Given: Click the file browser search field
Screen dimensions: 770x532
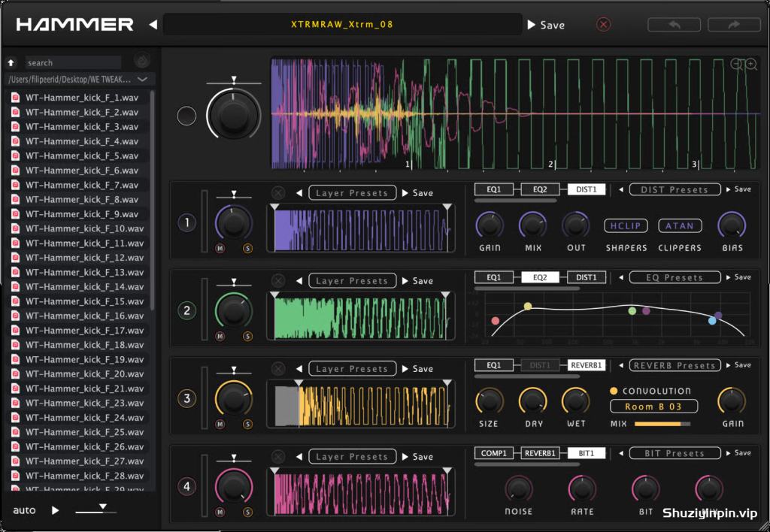Looking at the screenshot, I should point(73,62).
